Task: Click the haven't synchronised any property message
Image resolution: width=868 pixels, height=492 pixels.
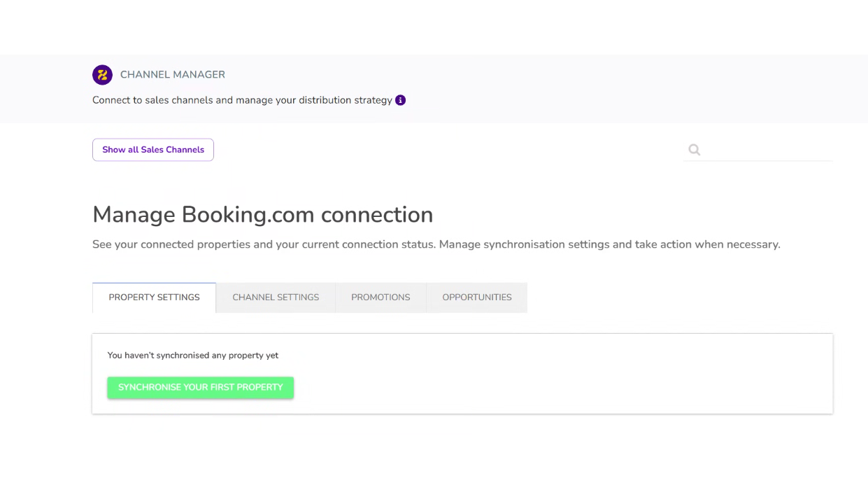Action: 193,356
